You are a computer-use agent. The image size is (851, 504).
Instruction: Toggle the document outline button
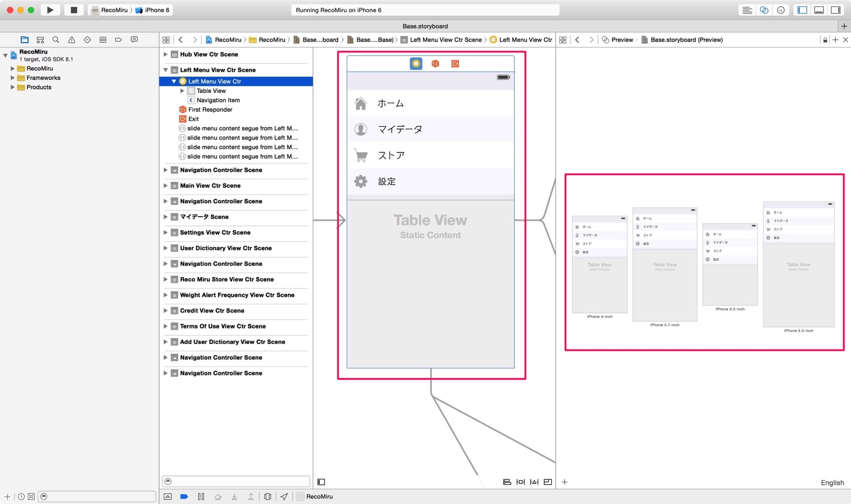(321, 482)
